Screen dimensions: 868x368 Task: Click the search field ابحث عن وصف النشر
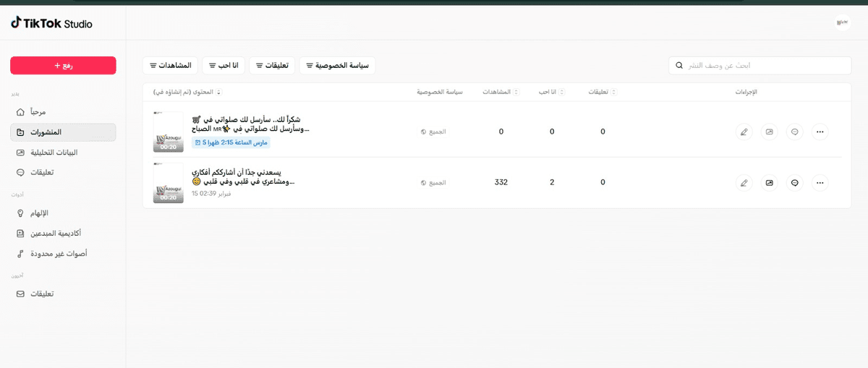(759, 66)
